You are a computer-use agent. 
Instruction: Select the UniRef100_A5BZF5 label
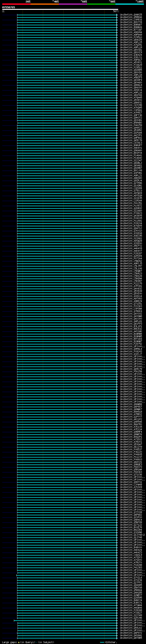pos(131,77)
